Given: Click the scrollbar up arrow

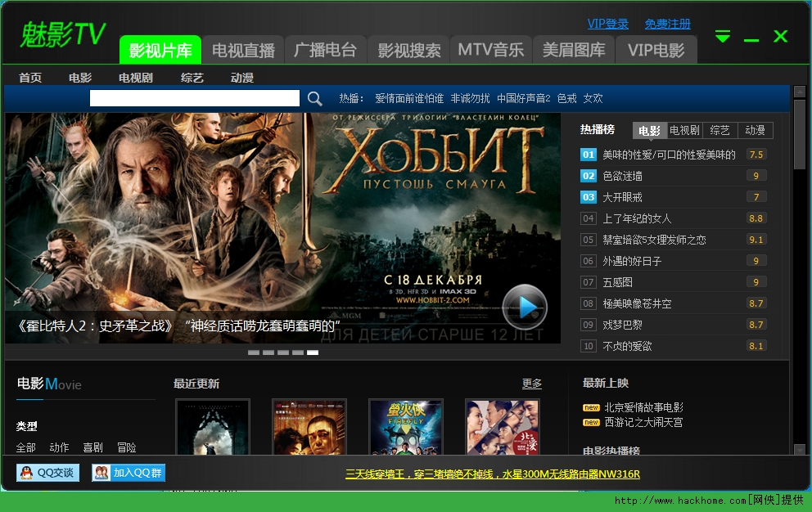Looking at the screenshot, I should click(x=800, y=92).
